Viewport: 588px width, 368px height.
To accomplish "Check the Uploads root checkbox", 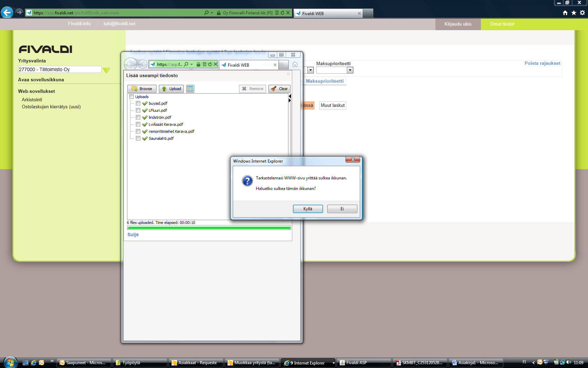I will tap(131, 97).
